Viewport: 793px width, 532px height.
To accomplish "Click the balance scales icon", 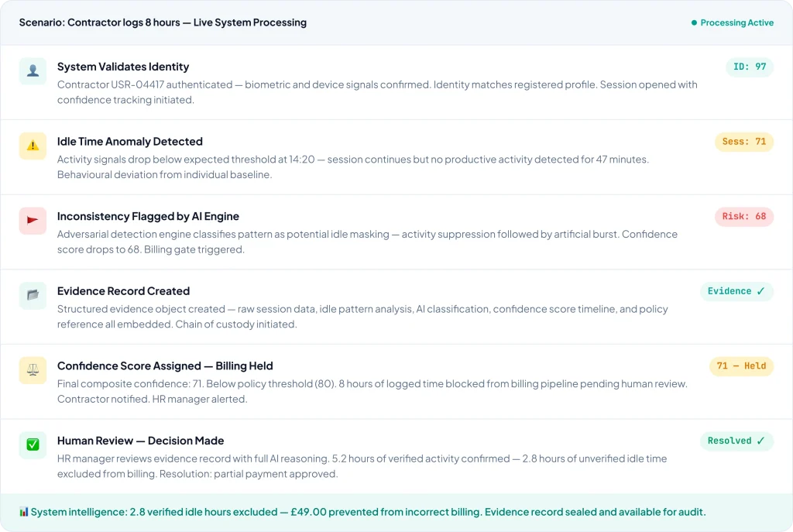I will 33,370.
